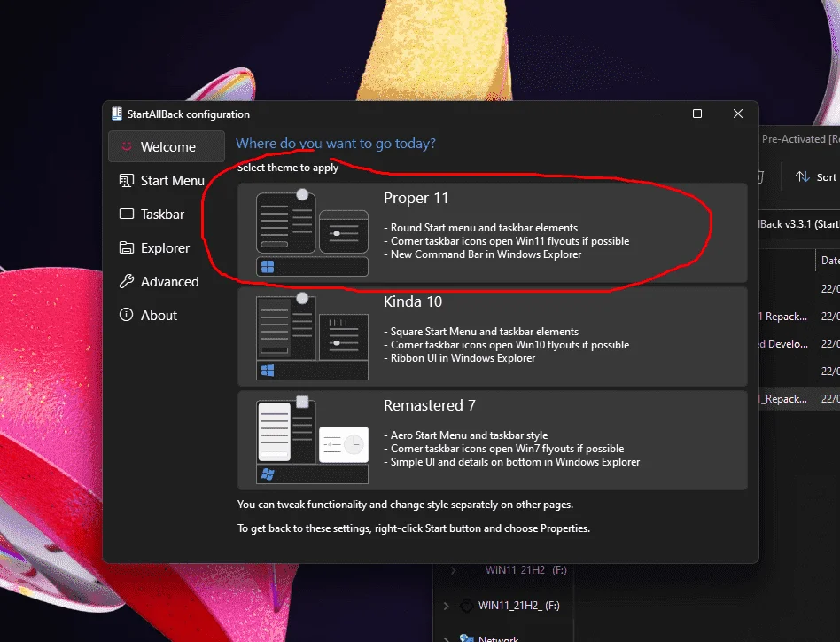Image resolution: width=840 pixels, height=642 pixels.
Task: Click the Kinda 10 preview thumbnail
Action: (x=312, y=337)
